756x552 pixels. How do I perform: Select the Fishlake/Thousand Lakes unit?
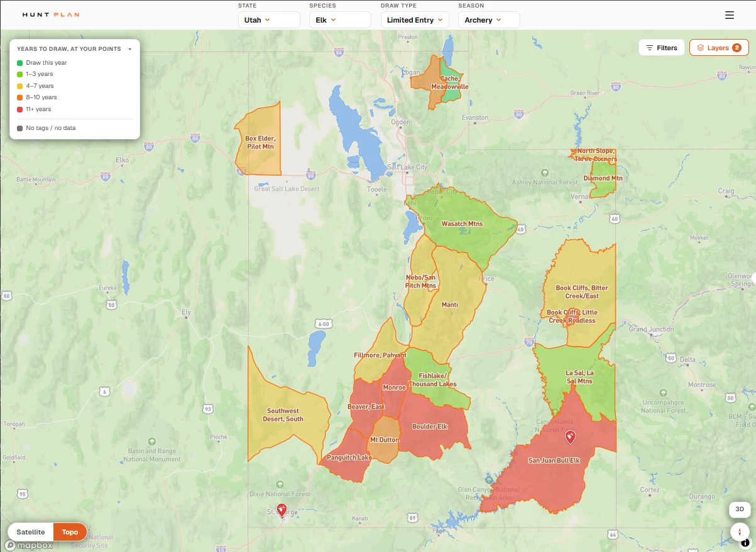[433, 380]
